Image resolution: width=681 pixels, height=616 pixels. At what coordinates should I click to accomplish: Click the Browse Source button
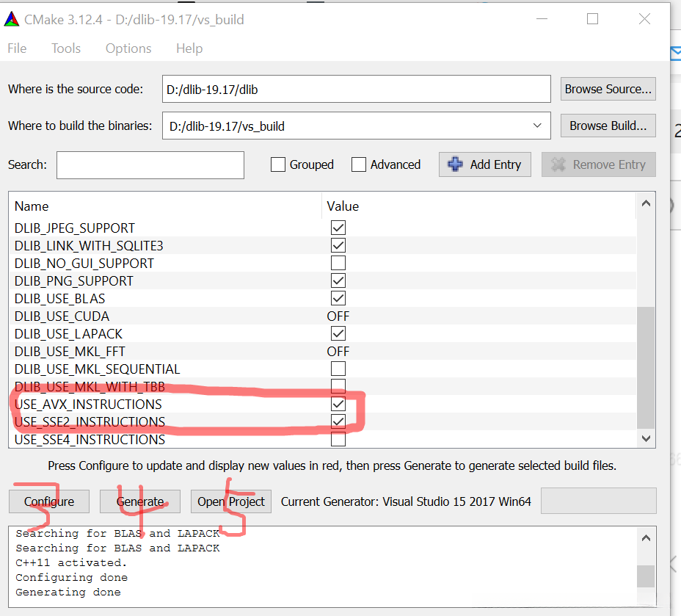tap(608, 89)
